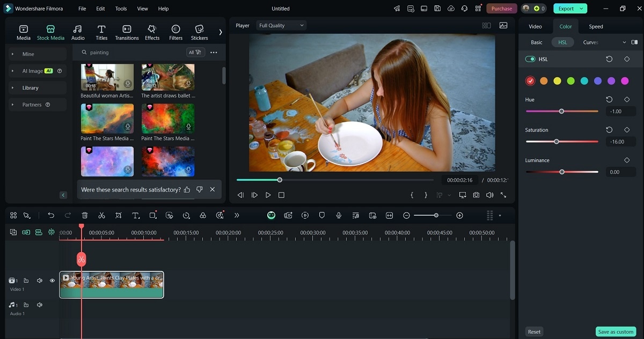The width and height of the screenshot is (644, 339).
Task: Mute the Audio 1 track
Action: pos(40,305)
